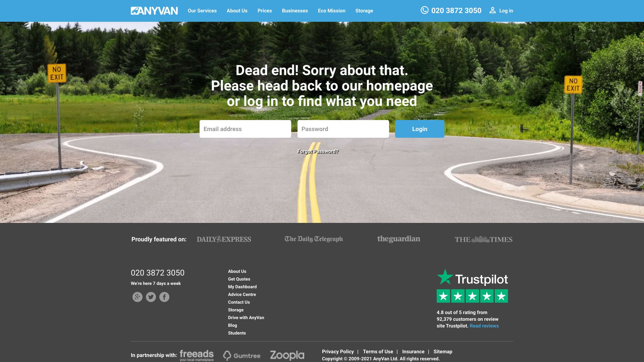Click the Login button

[x=420, y=129]
